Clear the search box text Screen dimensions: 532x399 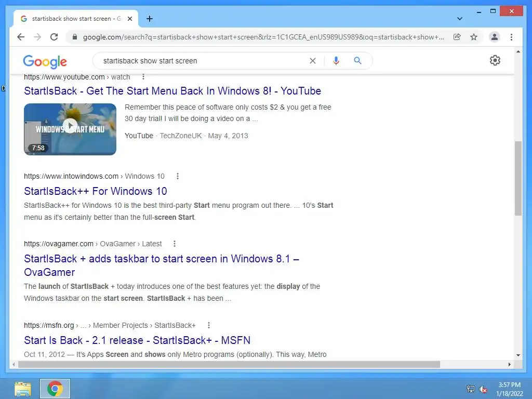pyautogui.click(x=312, y=61)
